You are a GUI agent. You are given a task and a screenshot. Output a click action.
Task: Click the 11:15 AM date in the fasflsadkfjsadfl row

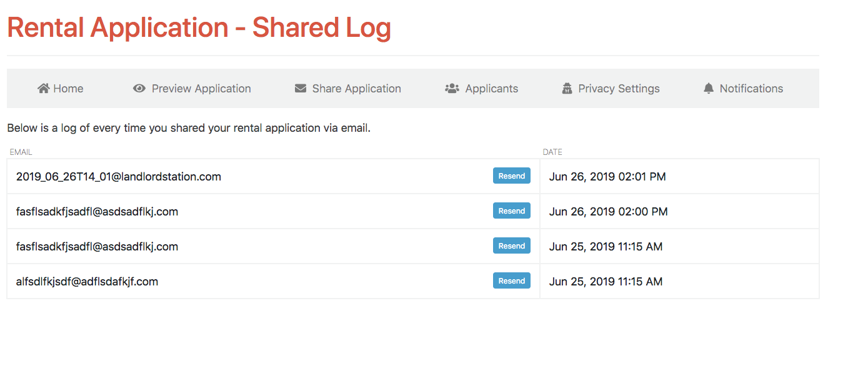[606, 247]
